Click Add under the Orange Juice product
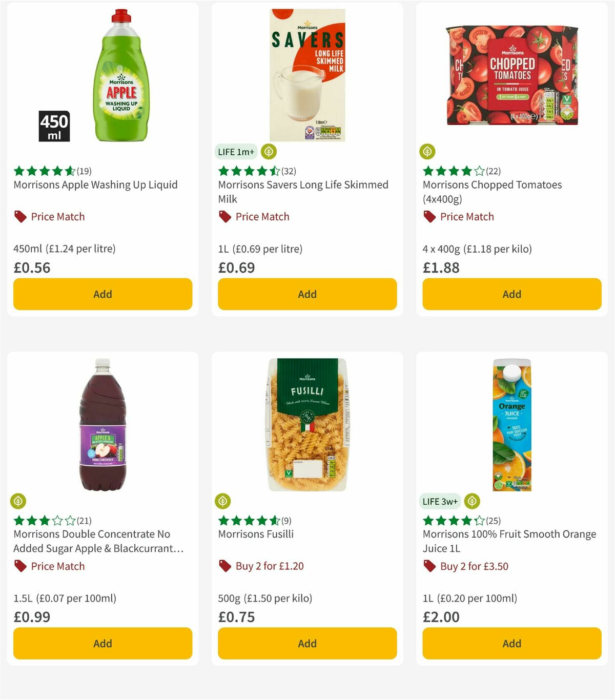This screenshot has height=700, width=615. (511, 643)
